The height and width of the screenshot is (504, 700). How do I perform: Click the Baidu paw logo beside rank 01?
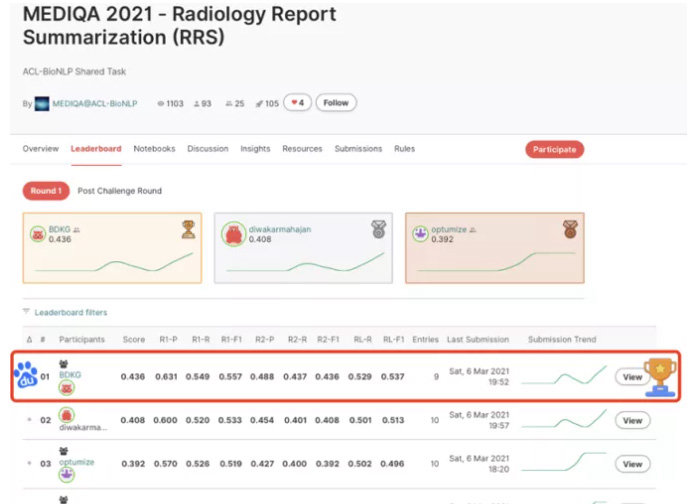[26, 376]
